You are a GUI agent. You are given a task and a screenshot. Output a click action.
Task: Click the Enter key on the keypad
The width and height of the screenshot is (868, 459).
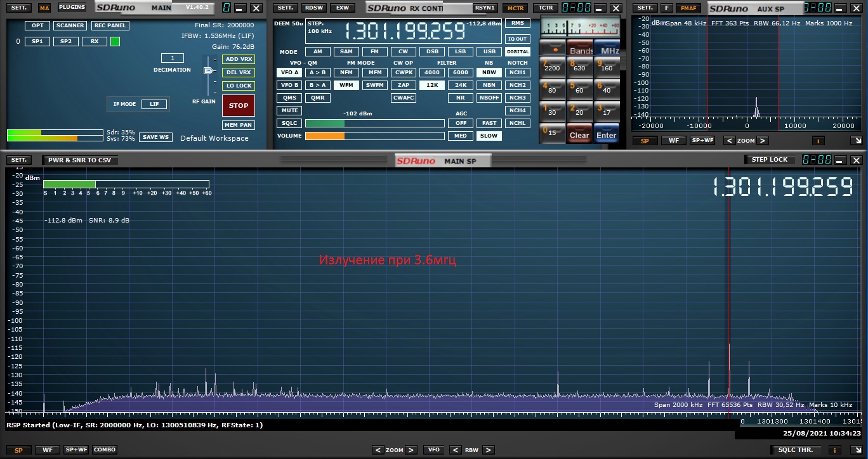(x=607, y=134)
